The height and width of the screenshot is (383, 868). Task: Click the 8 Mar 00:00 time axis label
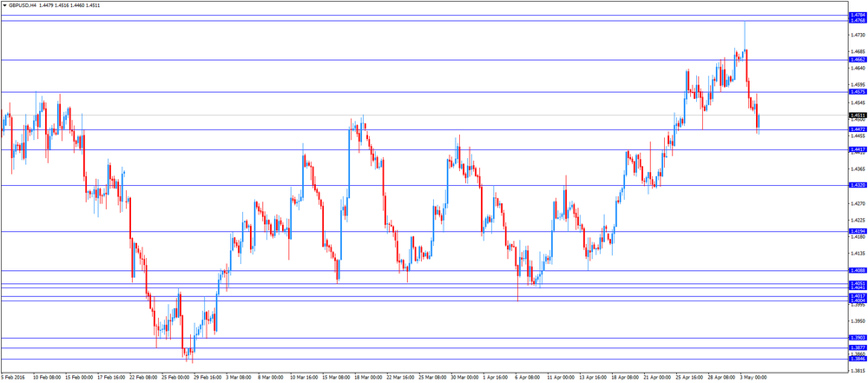[272, 378]
